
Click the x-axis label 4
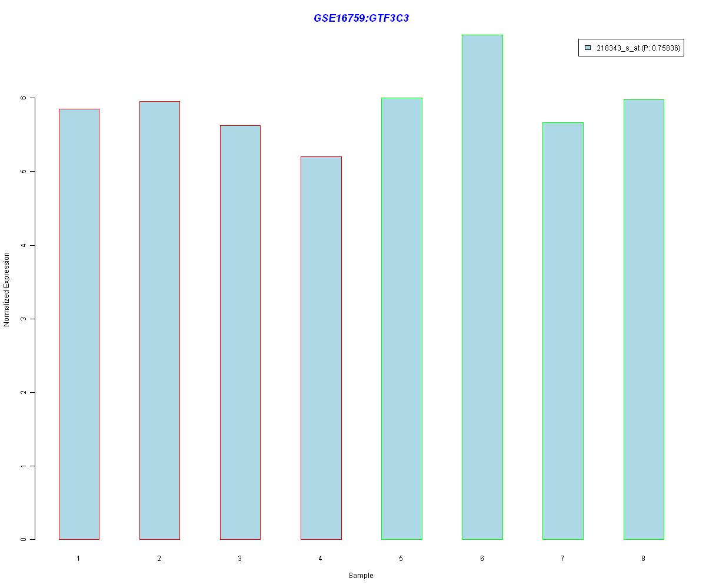321,558
